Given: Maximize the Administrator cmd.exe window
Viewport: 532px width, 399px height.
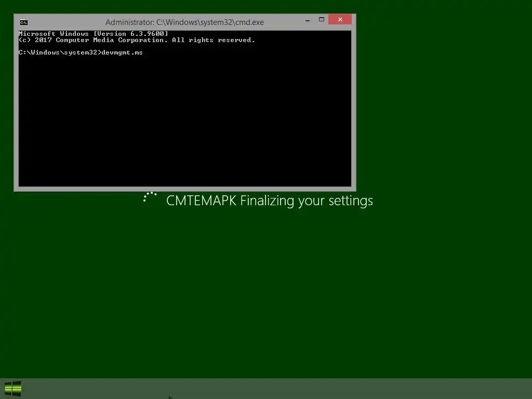Looking at the screenshot, I should click(x=321, y=20).
